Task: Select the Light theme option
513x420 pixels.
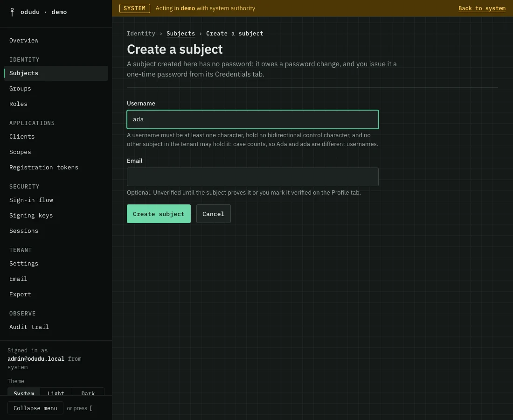Action: (56, 392)
